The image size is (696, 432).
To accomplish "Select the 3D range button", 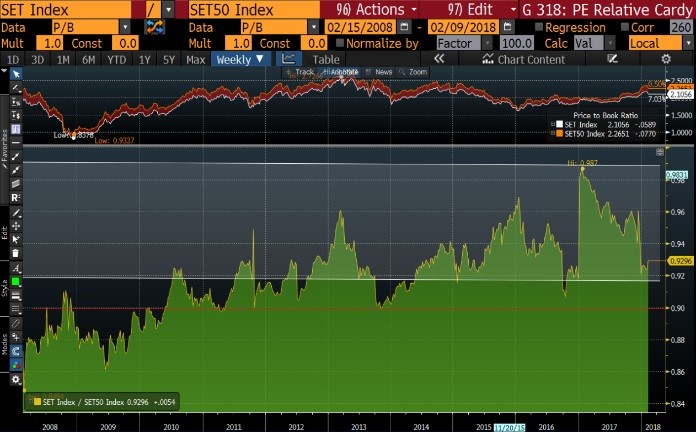I will coord(38,59).
